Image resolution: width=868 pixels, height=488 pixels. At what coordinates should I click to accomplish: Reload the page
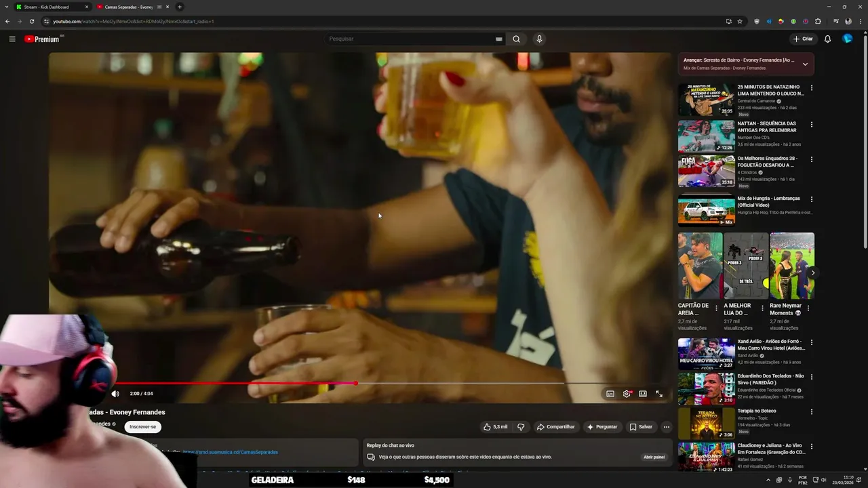pyautogui.click(x=32, y=21)
